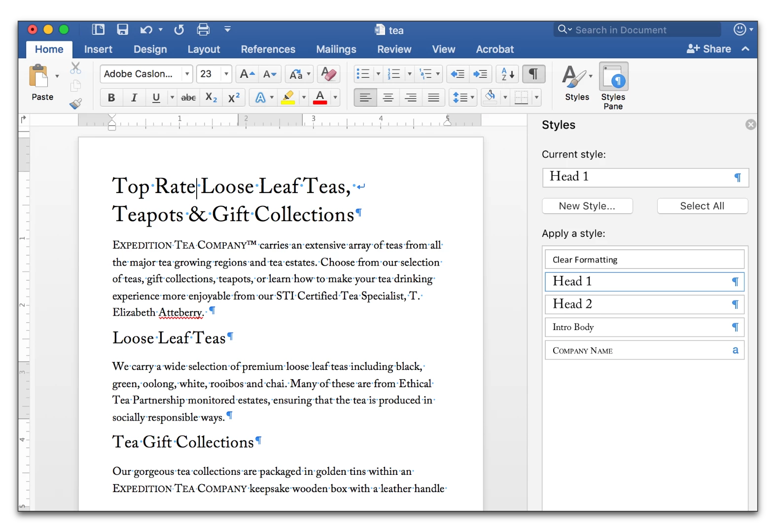776x532 pixels.
Task: Click the smiley feedback icon
Action: coord(740,30)
